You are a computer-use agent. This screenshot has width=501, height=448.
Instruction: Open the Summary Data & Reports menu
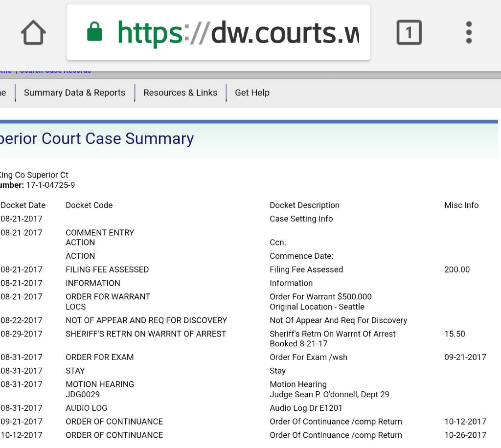[x=74, y=93]
